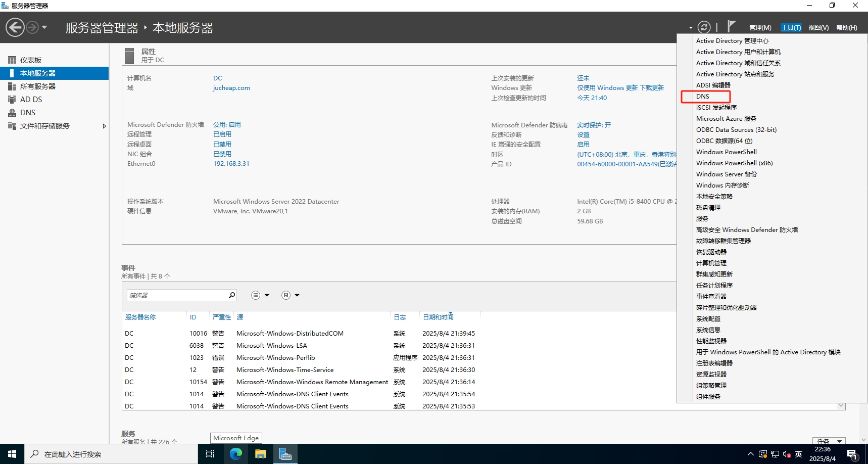Open 注册表编辑器 from the tools menu
Viewport: 868px width, 464px height.
point(714,363)
